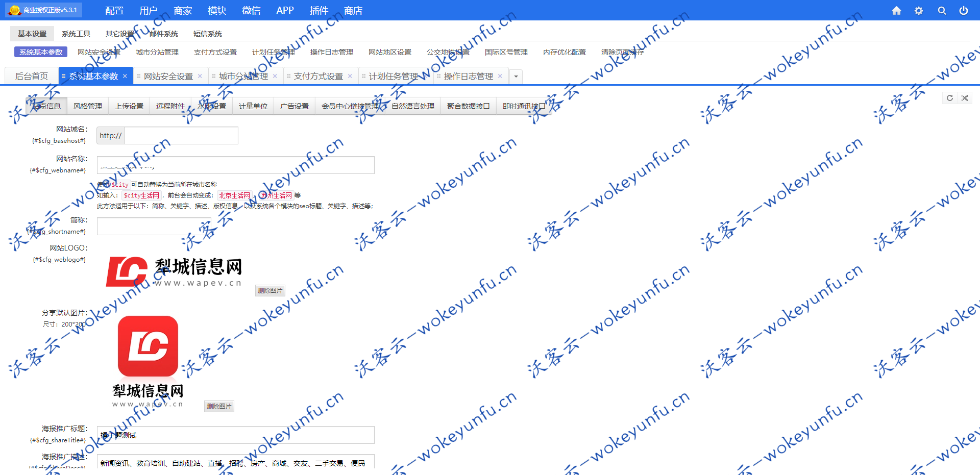Viewport: 980px width, 475px height.
Task: Close the 城市分站管理 tab
Action: pyautogui.click(x=275, y=76)
